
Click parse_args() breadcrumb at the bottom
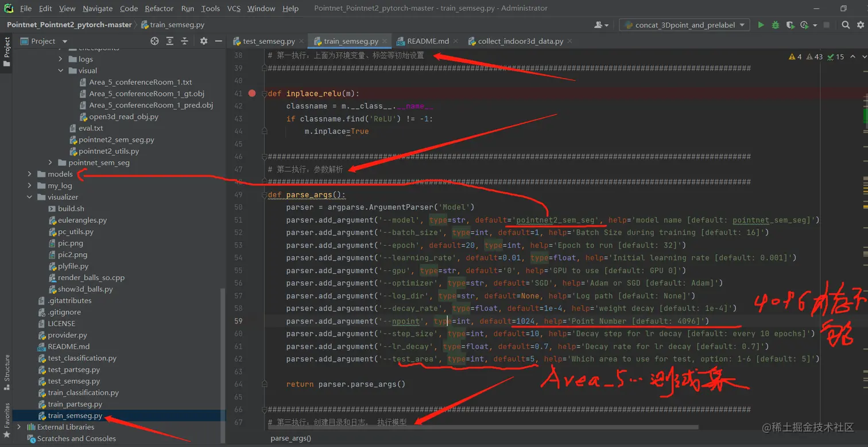[x=290, y=438]
